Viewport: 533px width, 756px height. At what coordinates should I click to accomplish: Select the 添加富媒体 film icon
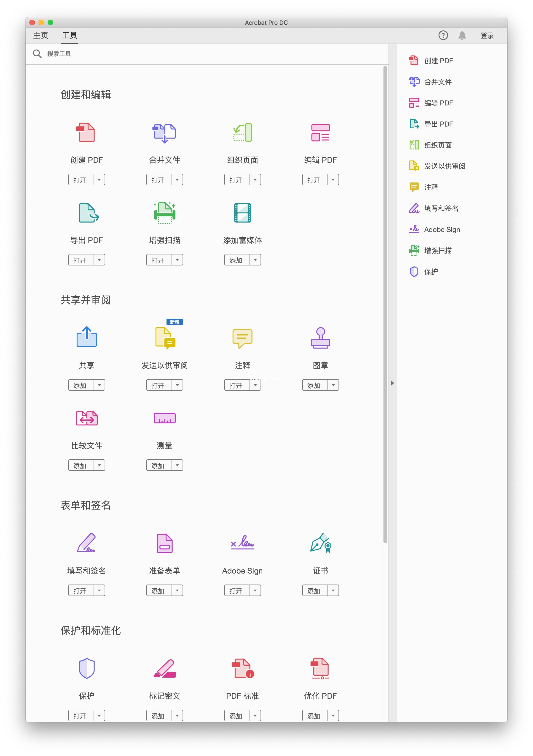tap(242, 213)
